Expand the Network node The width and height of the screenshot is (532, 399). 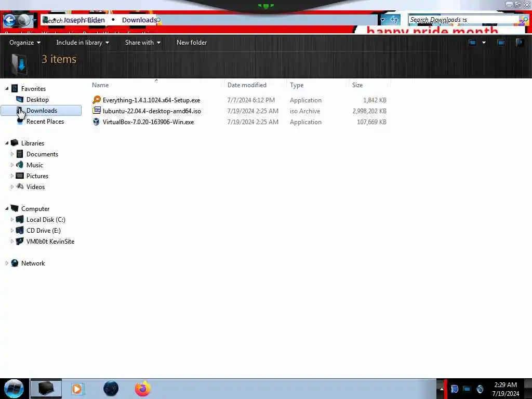(7, 263)
